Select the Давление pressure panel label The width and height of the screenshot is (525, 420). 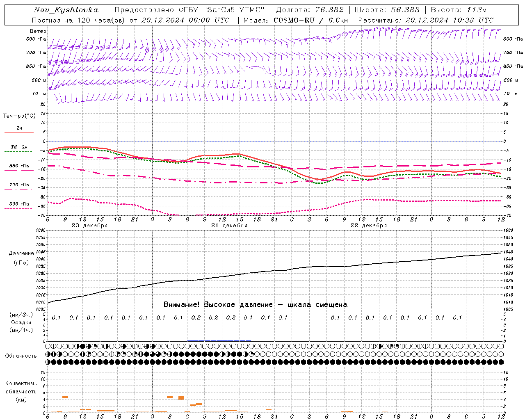21,253
